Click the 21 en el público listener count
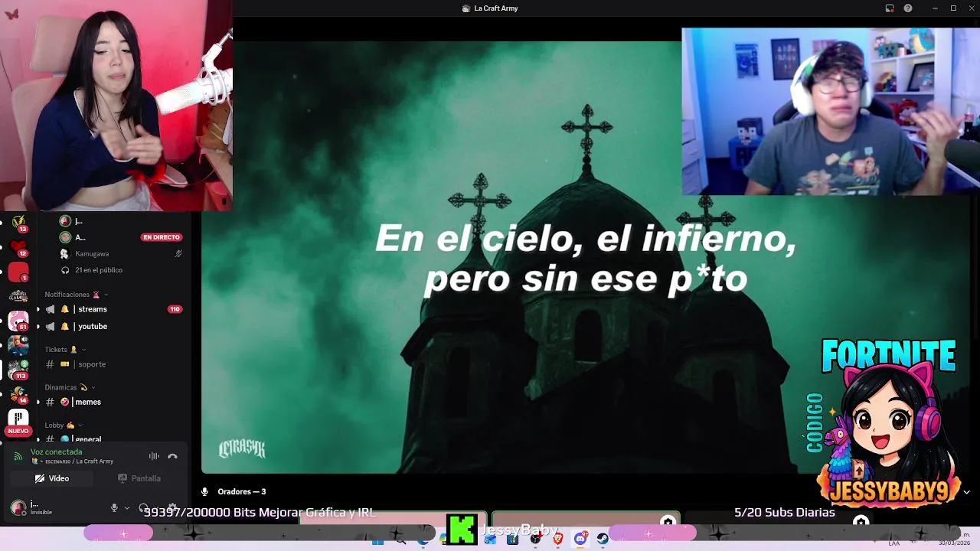This screenshot has height=551, width=980. click(99, 270)
